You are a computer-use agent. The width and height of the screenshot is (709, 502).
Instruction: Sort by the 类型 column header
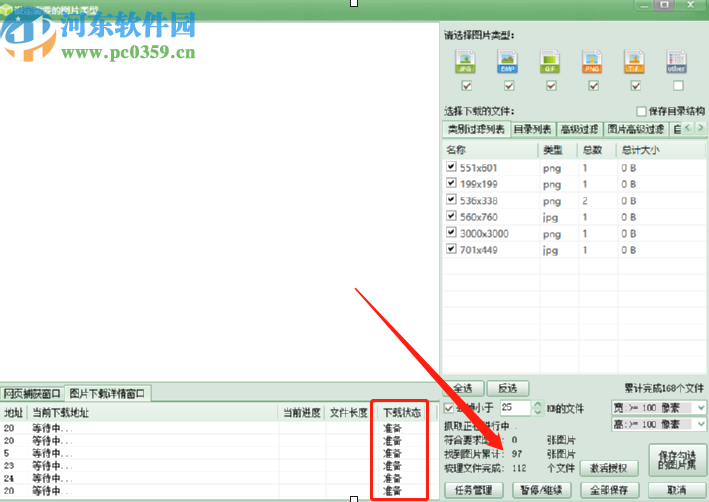tap(558, 150)
